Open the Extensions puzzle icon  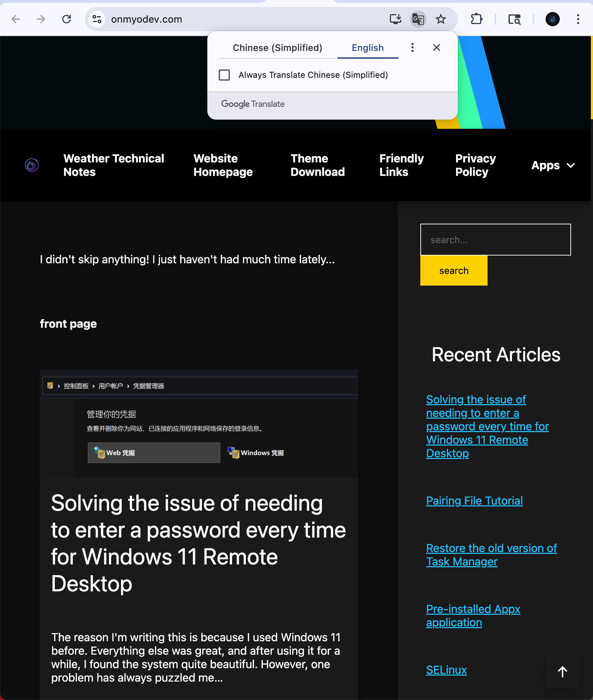coord(477,19)
